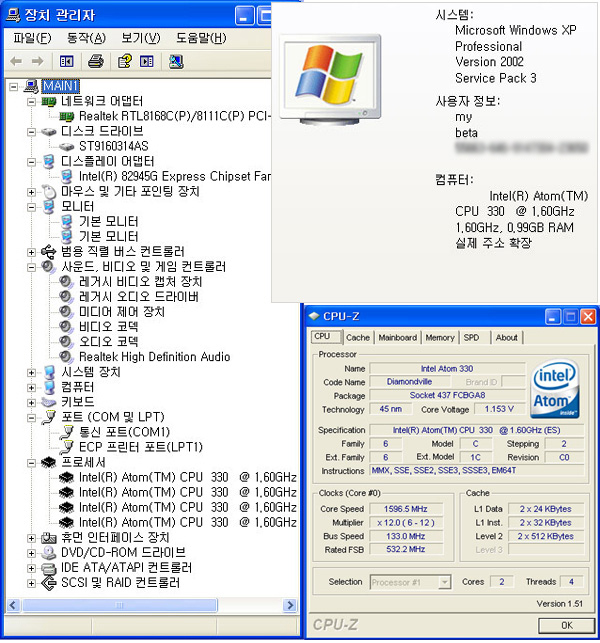Viewport: 600px width, 643px height.
Task: Switch to the Memory tab in CPU-Z
Action: tap(440, 337)
